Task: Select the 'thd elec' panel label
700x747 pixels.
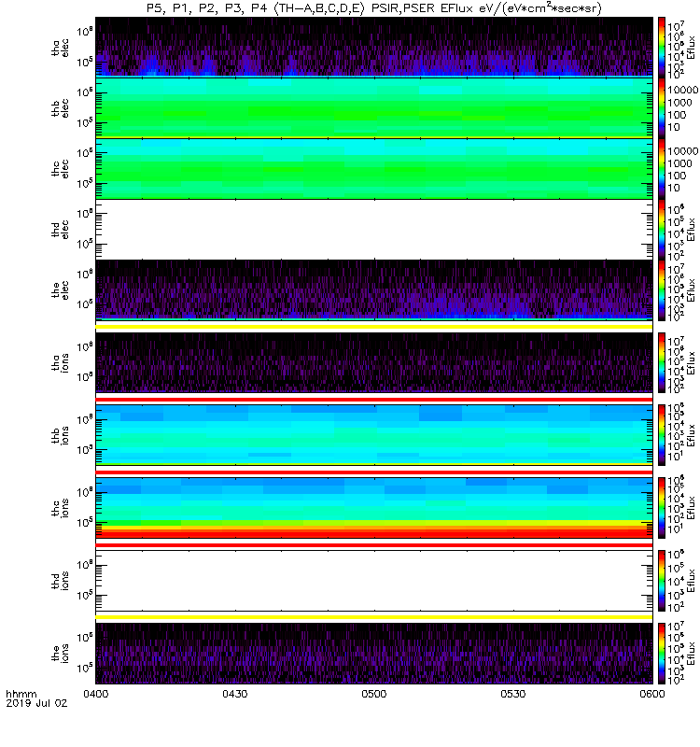Action: tap(60, 230)
